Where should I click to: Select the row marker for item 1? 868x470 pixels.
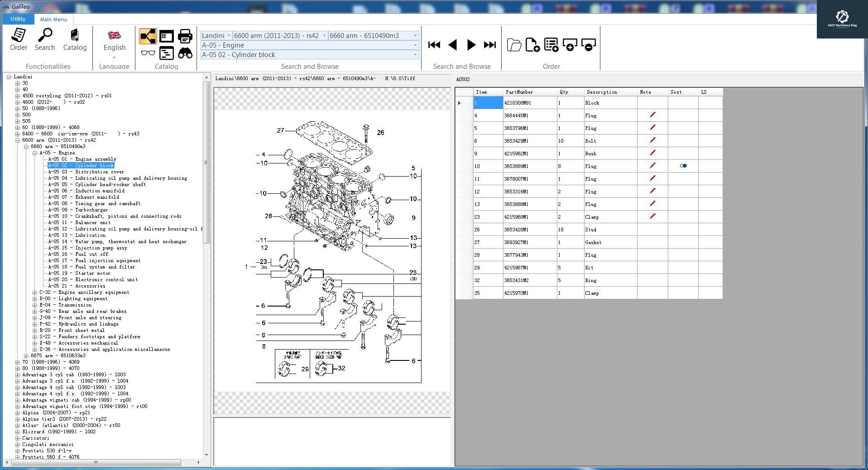point(459,103)
